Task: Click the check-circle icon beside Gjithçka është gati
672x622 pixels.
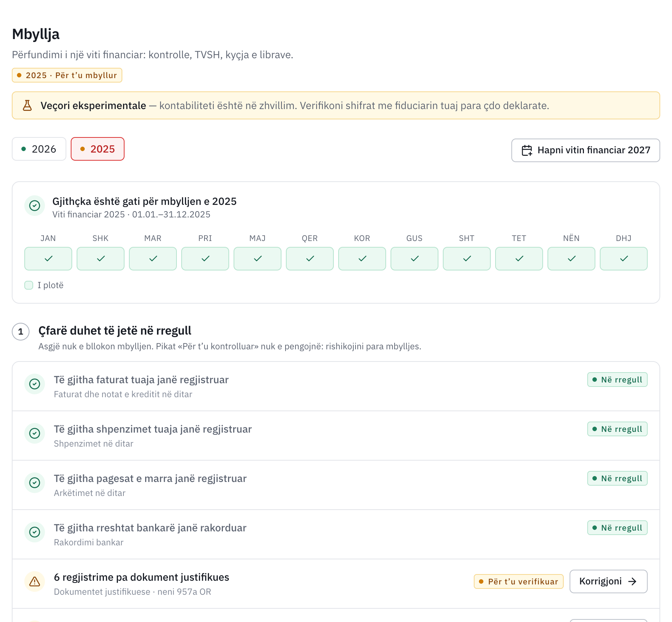Action: 35,206
